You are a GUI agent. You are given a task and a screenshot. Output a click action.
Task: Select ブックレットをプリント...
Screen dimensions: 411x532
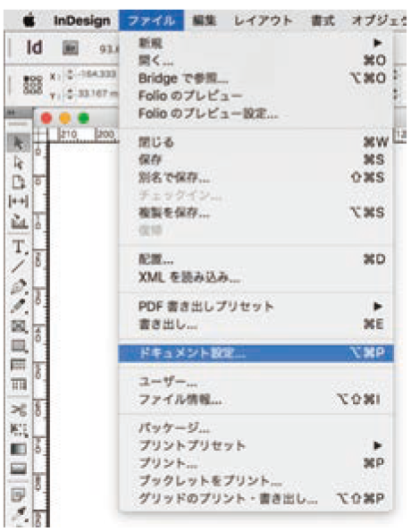pos(256,481)
